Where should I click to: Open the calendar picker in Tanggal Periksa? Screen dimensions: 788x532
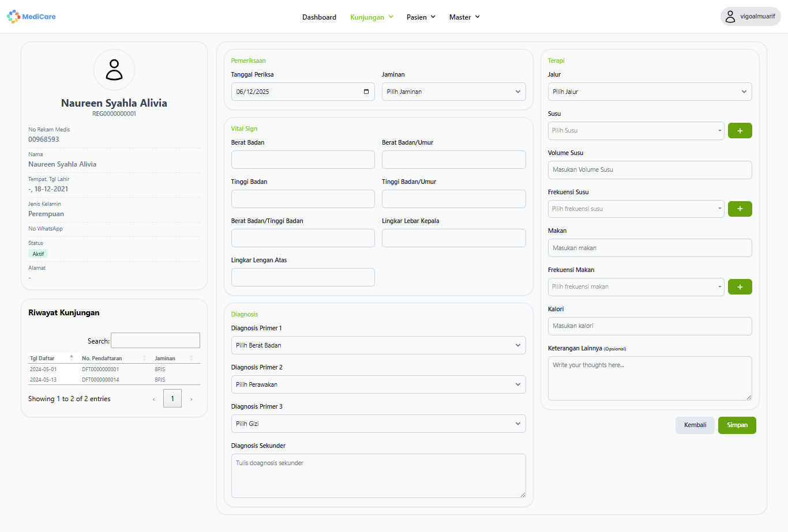(x=366, y=92)
